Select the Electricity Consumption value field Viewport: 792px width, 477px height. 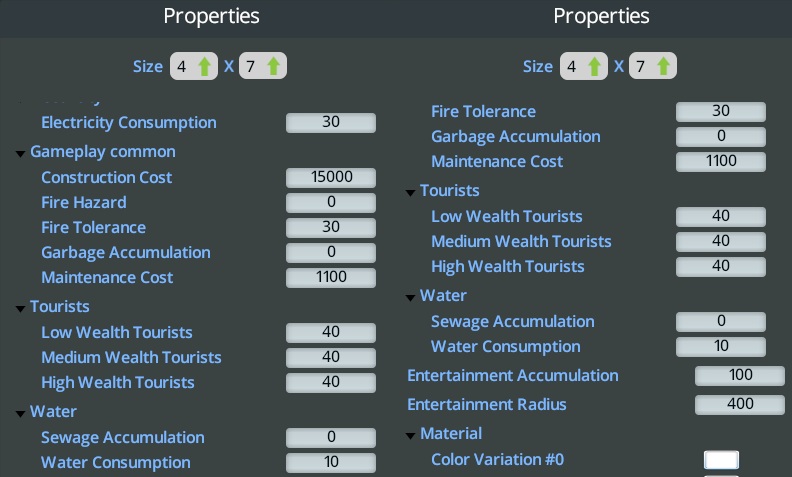tap(331, 123)
